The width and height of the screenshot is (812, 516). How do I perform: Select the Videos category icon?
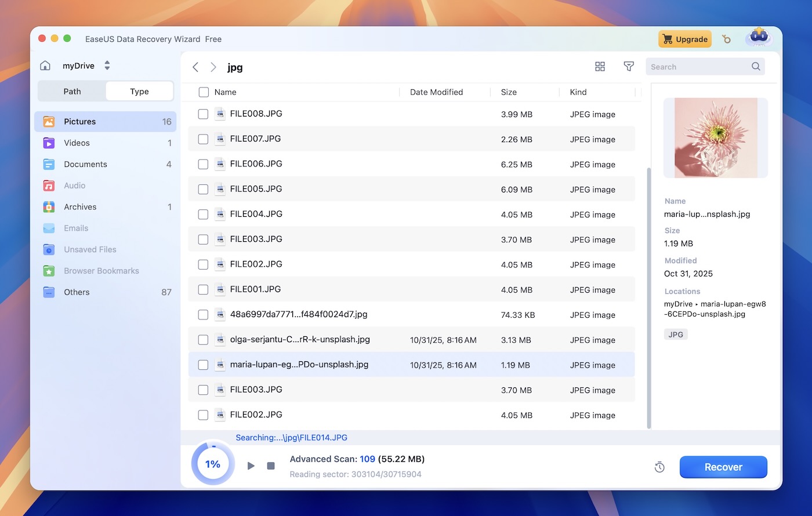click(x=49, y=143)
